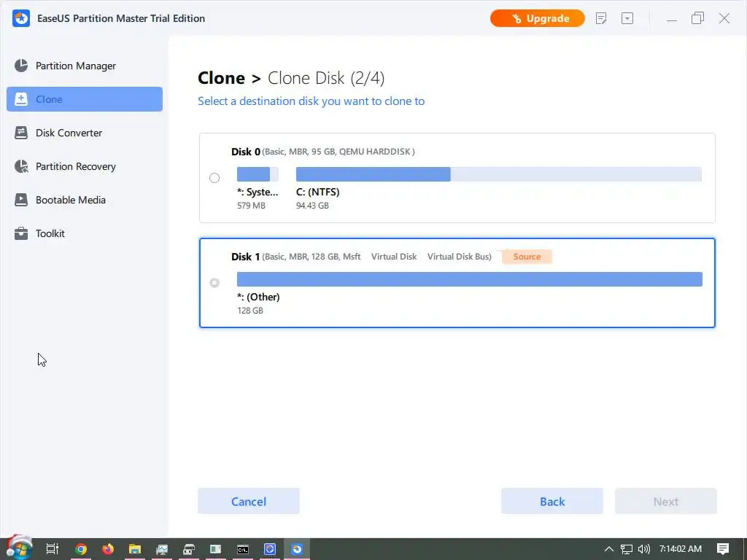Click the Partition Manager pie icon
This screenshot has height=560, width=747.
pos(21,66)
